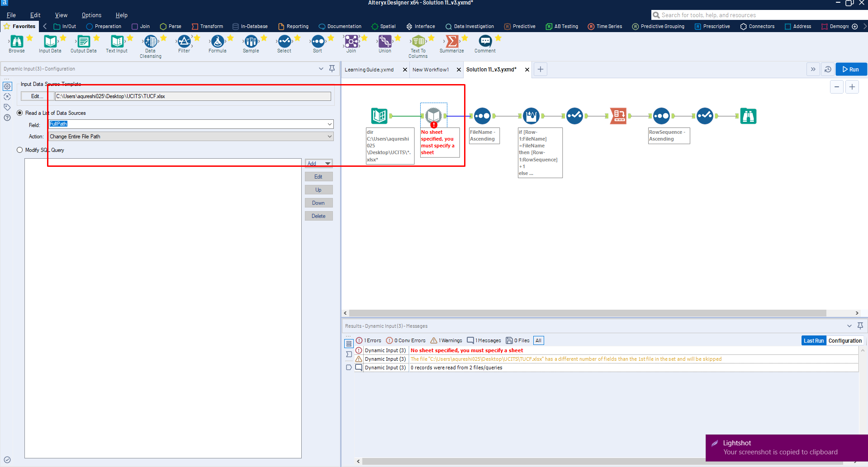The image size is (868, 467).
Task: Open the workflow run history icon
Action: 828,69
